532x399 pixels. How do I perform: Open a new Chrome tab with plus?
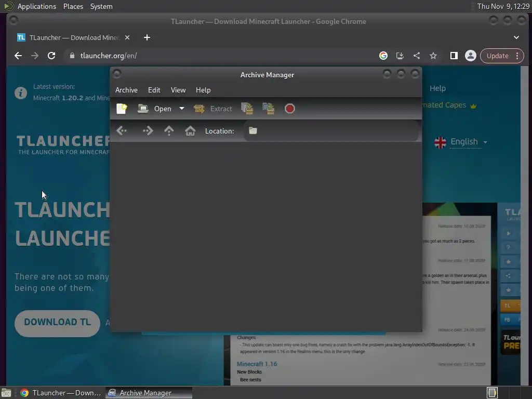pos(147,37)
